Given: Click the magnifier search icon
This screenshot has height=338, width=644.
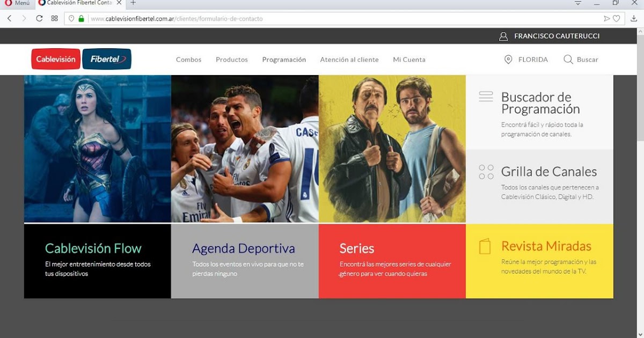Looking at the screenshot, I should point(568,60).
